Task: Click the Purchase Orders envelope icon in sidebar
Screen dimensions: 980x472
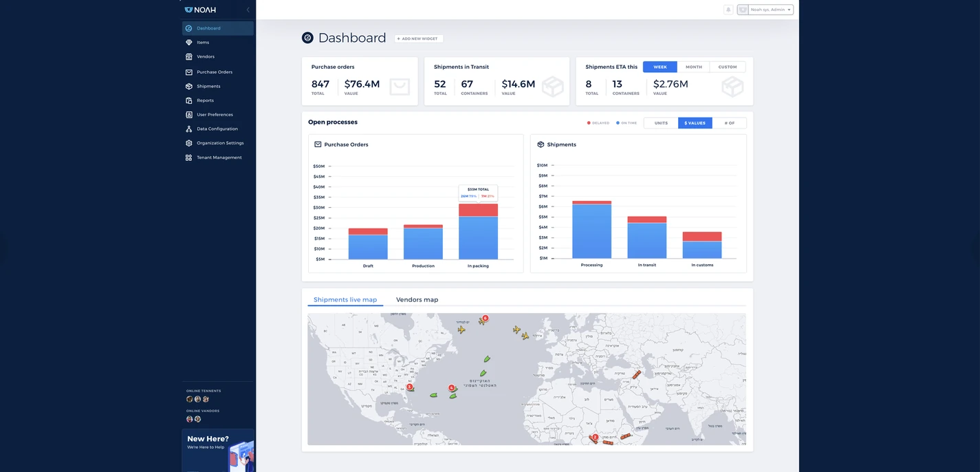Action: click(189, 72)
